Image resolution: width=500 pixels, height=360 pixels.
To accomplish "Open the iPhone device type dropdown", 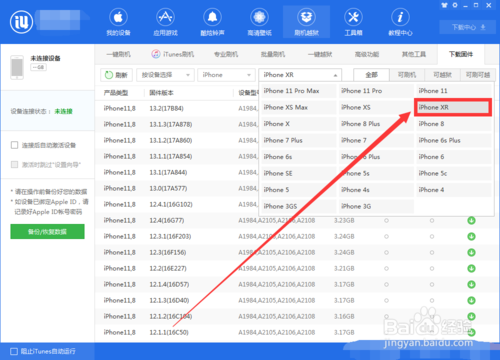I will pos(226,75).
